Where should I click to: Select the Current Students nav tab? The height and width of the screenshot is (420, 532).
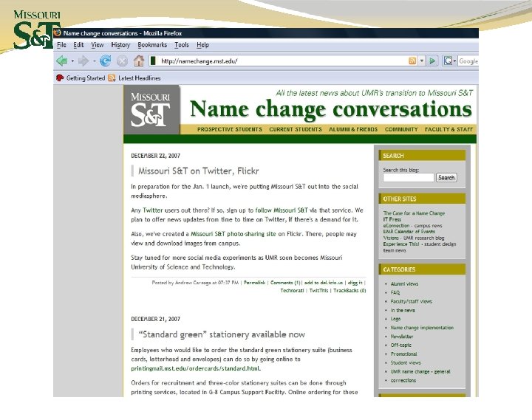296,129
